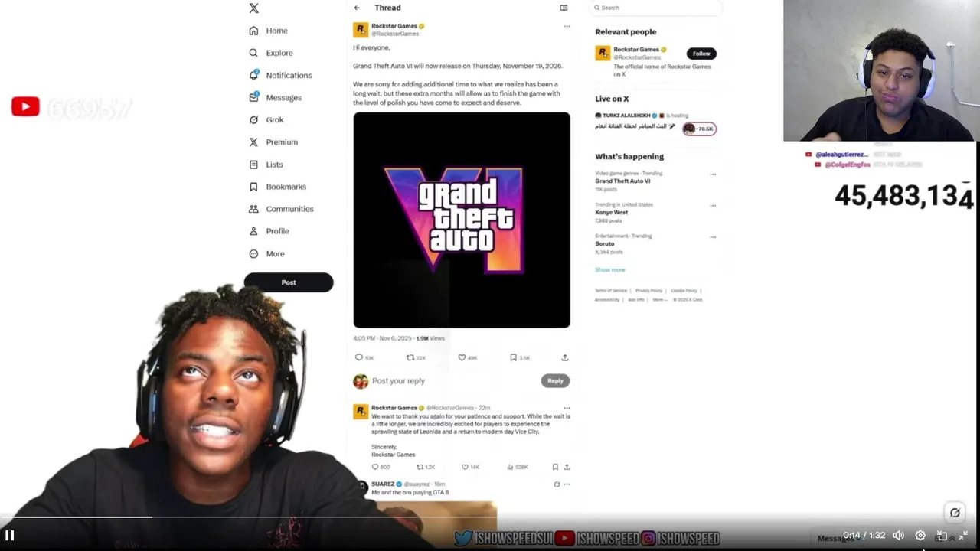The height and width of the screenshot is (551, 980).
Task: Seek along the video progress bar
Action: (490, 517)
